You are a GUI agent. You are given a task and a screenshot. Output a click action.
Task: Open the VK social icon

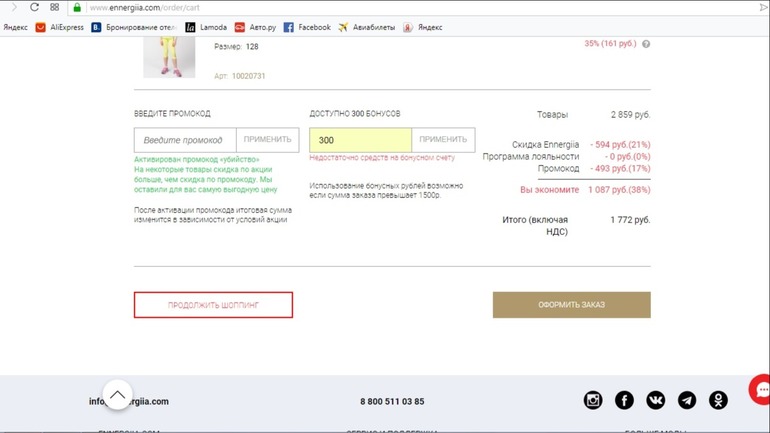(655, 400)
